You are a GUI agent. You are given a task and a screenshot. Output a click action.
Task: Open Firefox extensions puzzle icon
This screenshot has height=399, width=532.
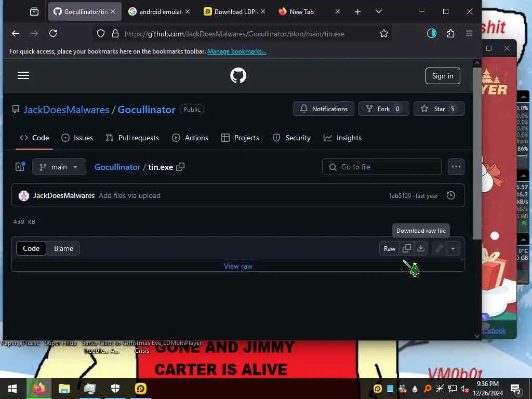point(450,33)
